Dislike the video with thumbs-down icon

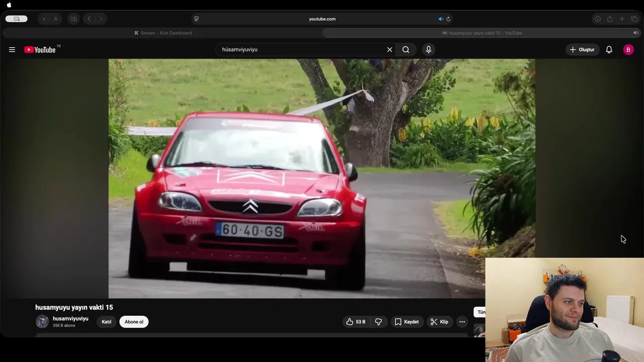pos(378,322)
